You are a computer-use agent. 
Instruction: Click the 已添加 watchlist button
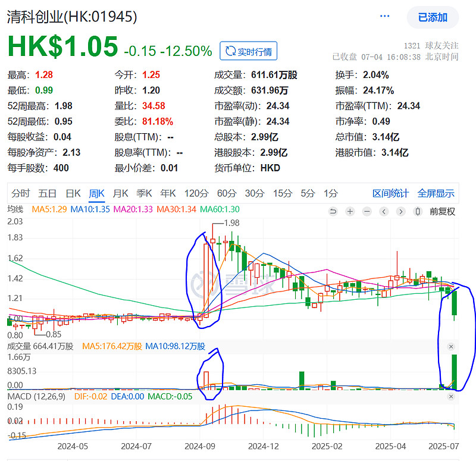point(433,17)
